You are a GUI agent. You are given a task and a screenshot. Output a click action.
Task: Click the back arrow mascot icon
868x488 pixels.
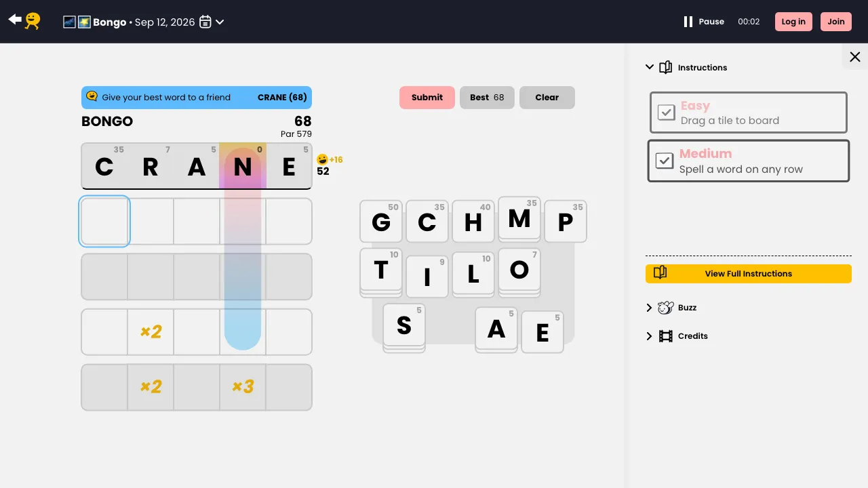pos(24,21)
